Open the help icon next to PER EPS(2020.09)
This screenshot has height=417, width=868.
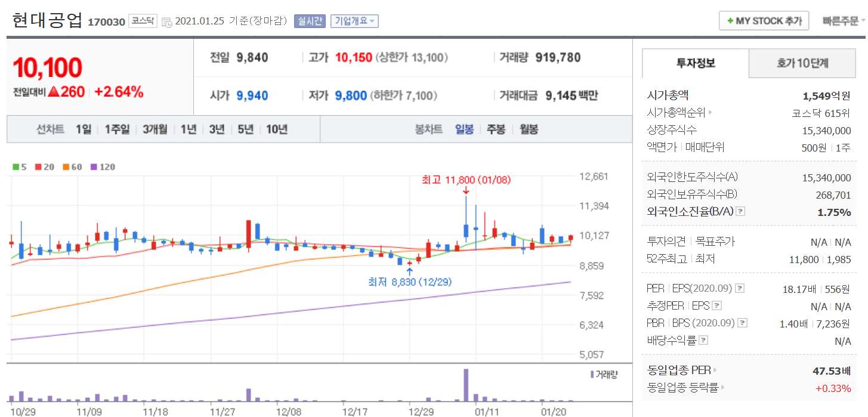(740, 289)
